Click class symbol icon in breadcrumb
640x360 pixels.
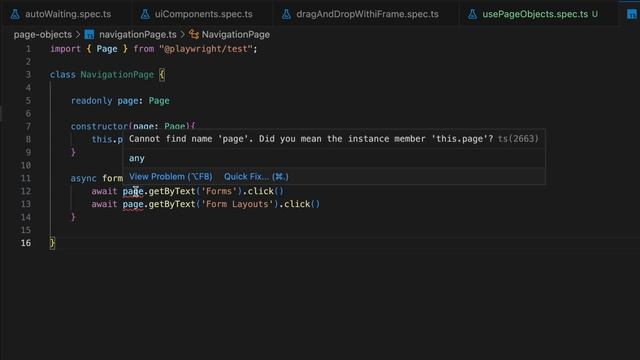point(194,35)
